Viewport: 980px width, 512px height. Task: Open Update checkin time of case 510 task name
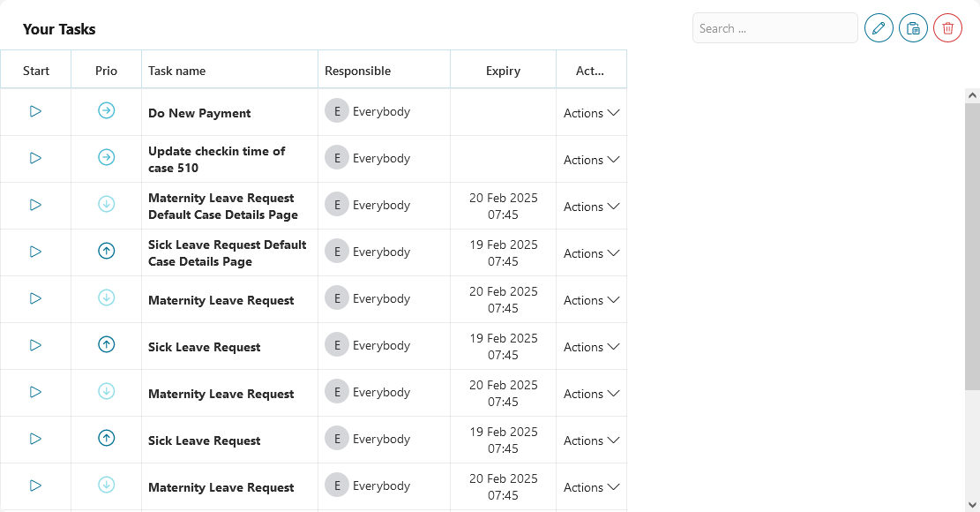tap(217, 160)
